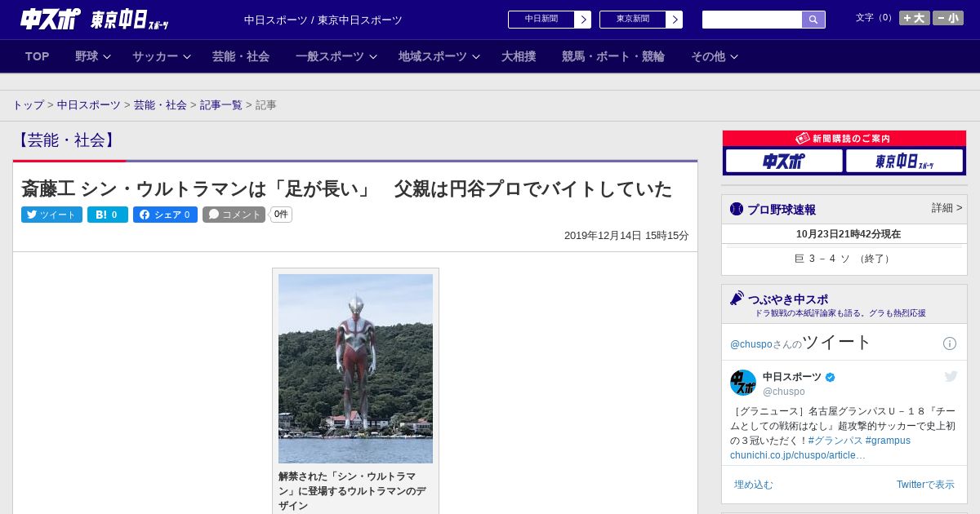Open the #grampus hashtag link

tap(888, 441)
